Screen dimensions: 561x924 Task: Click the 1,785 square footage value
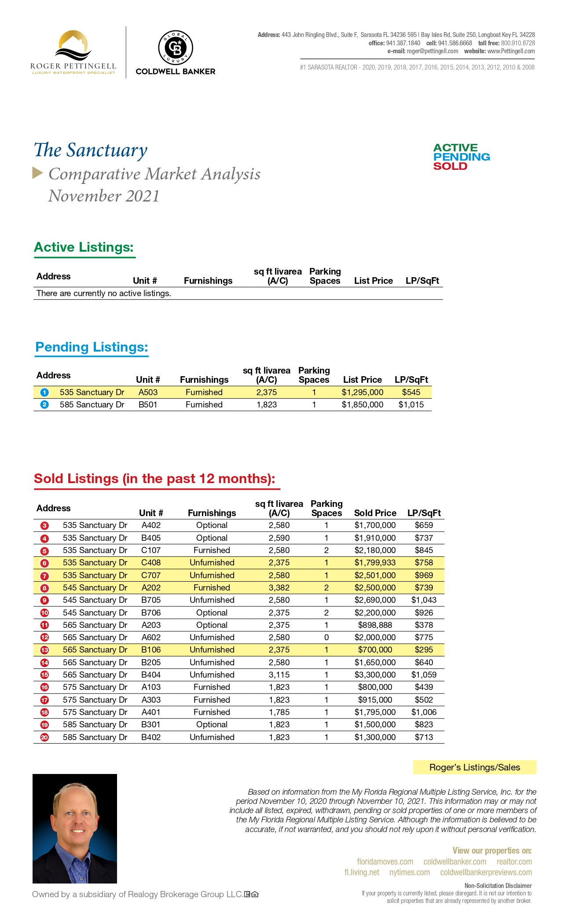click(x=279, y=712)
